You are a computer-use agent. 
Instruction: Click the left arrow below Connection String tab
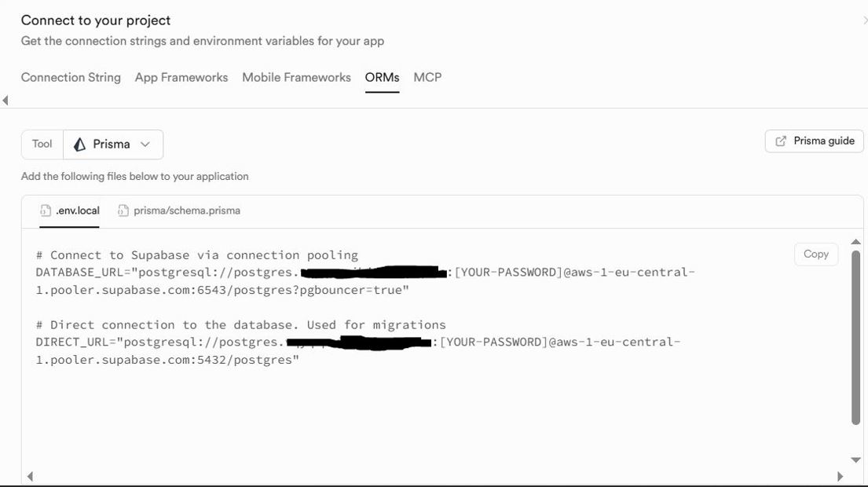(x=5, y=101)
